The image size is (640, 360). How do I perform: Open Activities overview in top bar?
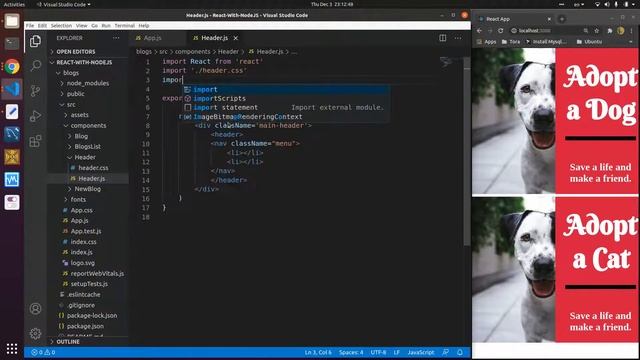(14, 4)
